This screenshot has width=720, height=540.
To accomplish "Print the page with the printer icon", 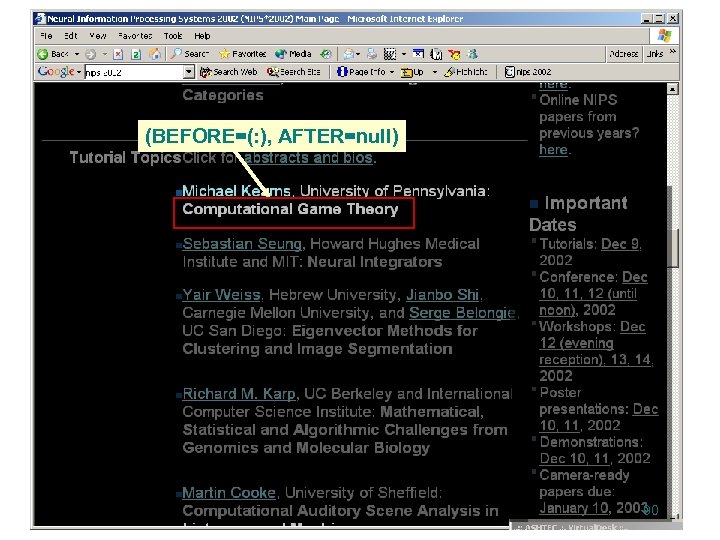I will tap(372, 54).
